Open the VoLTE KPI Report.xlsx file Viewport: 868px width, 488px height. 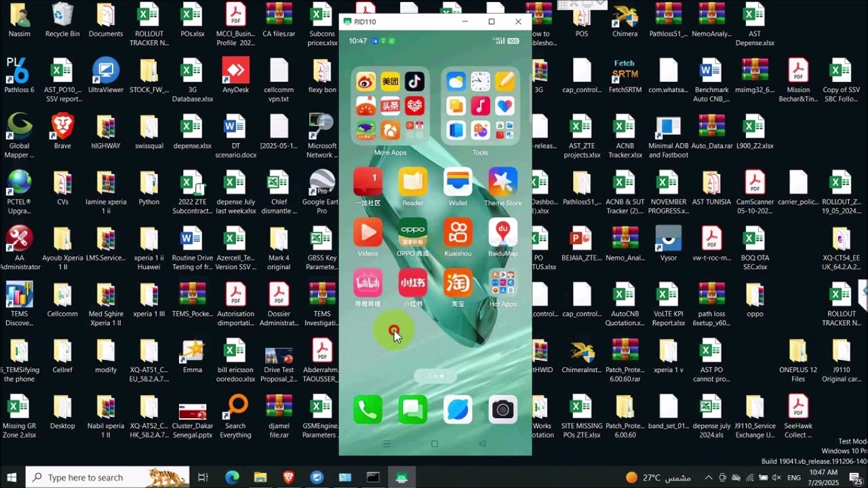668,304
